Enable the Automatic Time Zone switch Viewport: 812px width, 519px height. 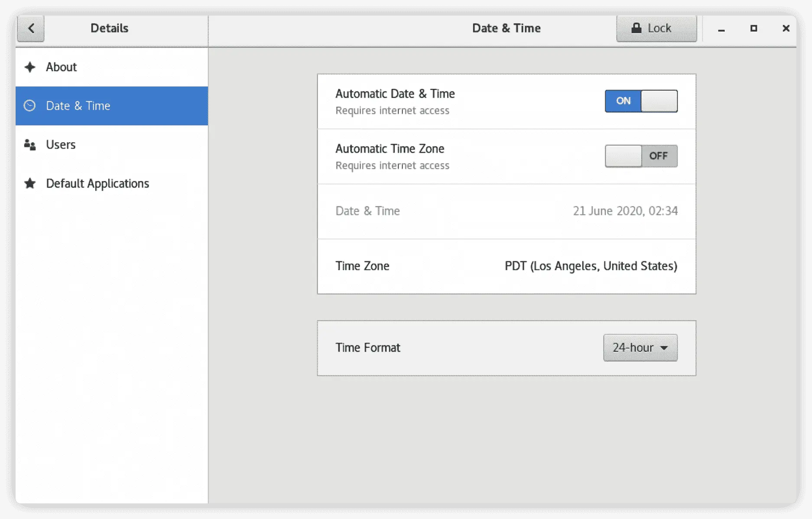[641, 156]
